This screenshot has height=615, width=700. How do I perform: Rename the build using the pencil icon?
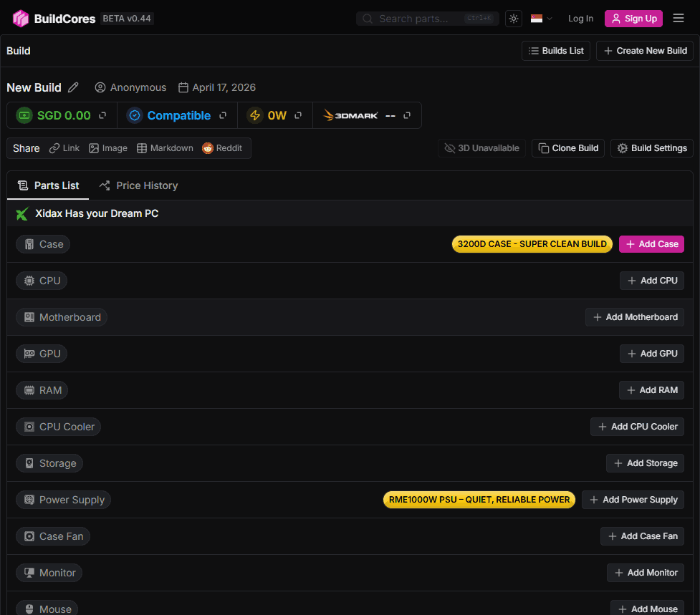(x=74, y=87)
